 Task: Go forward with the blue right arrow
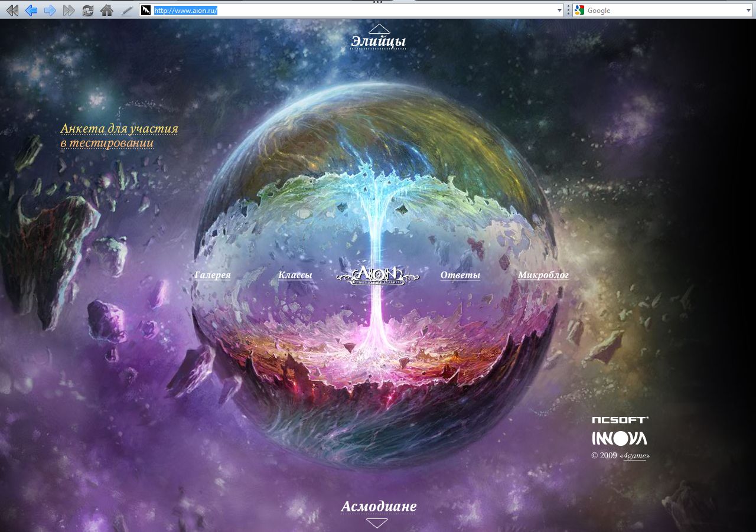50,10
